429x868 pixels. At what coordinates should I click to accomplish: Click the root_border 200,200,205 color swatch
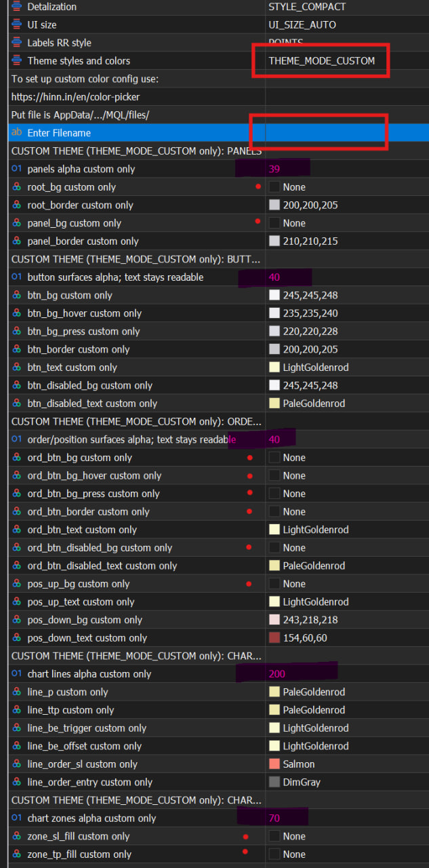pyautogui.click(x=274, y=205)
